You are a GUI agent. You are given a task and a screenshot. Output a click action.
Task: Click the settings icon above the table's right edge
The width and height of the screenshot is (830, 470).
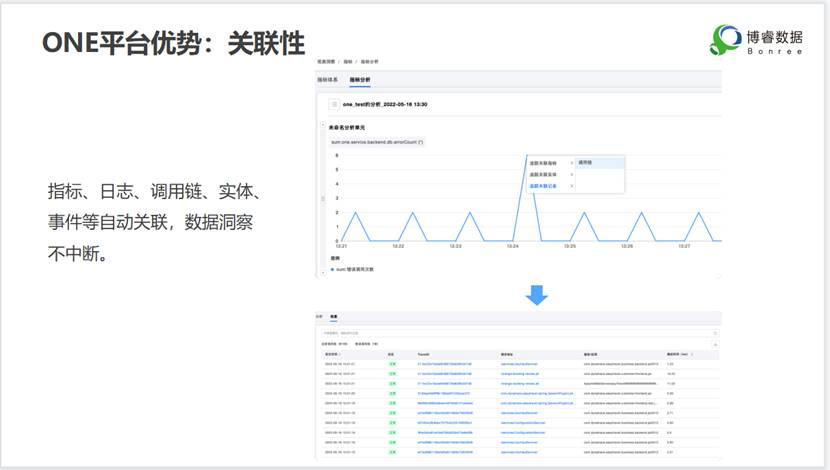pos(714,343)
